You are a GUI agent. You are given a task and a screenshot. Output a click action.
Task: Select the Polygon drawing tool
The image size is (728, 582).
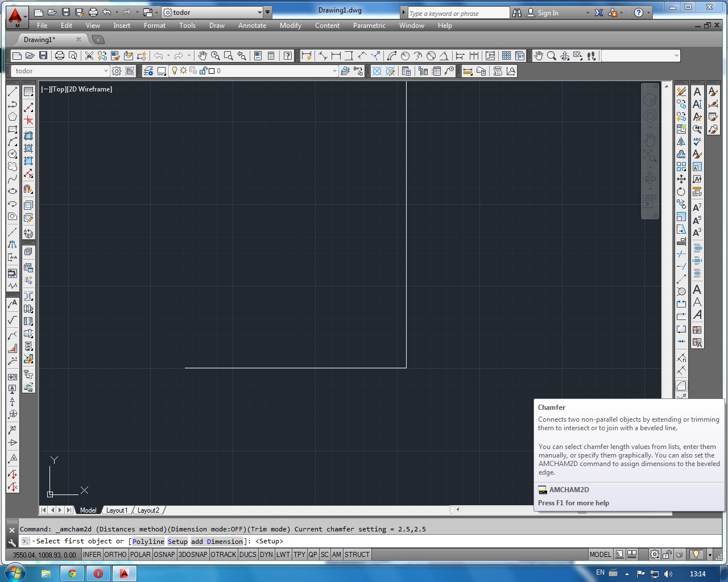coord(13,116)
